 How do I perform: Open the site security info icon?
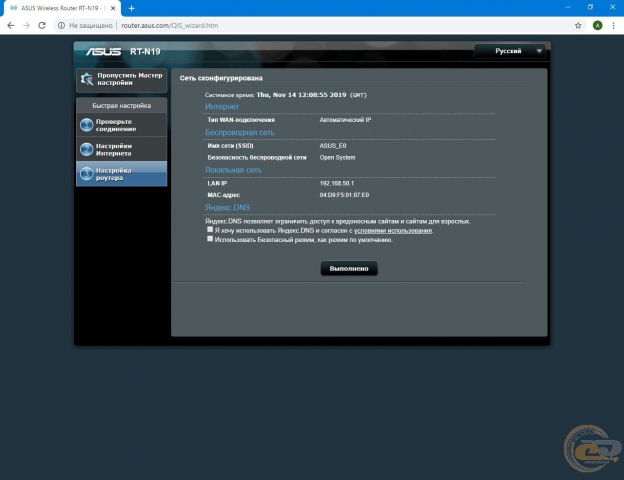pyautogui.click(x=61, y=25)
